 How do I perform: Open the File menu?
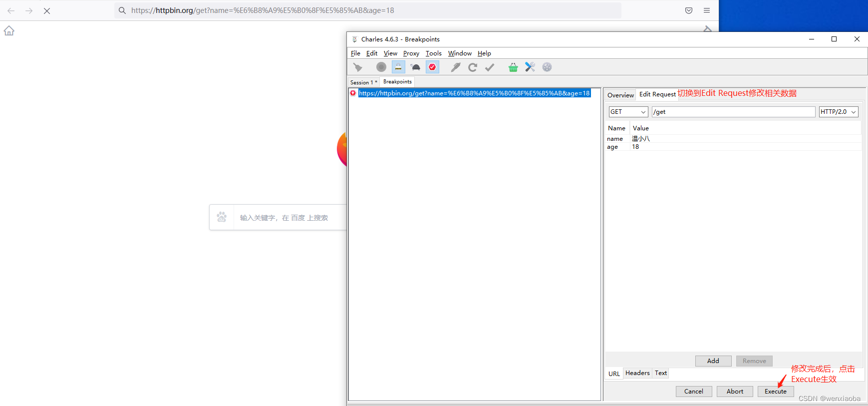tap(355, 53)
